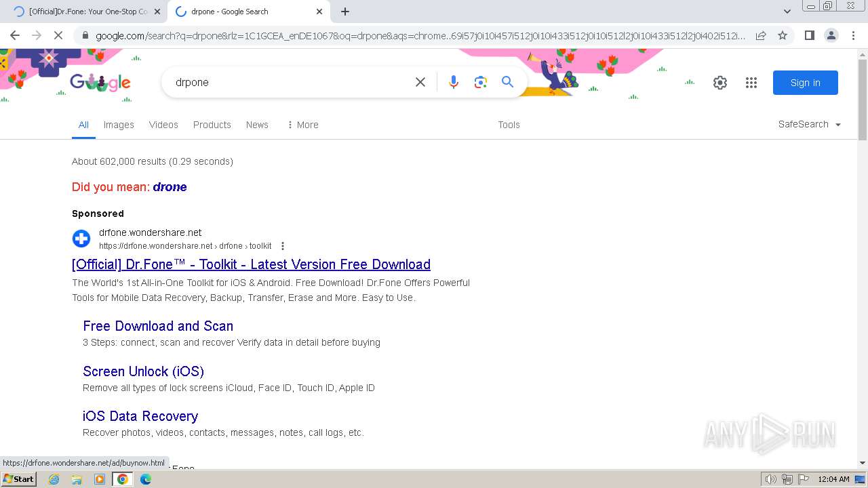Bookmark this page with star icon

click(x=783, y=35)
